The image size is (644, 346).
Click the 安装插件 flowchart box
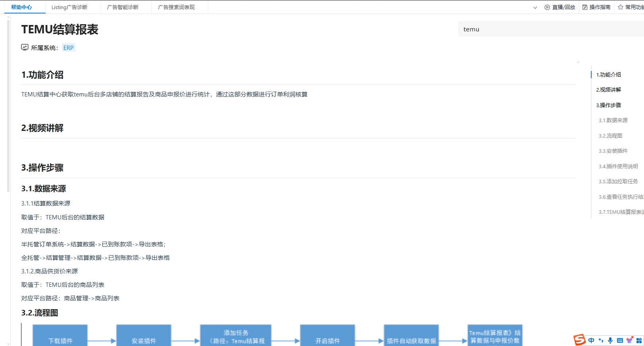coord(144,335)
